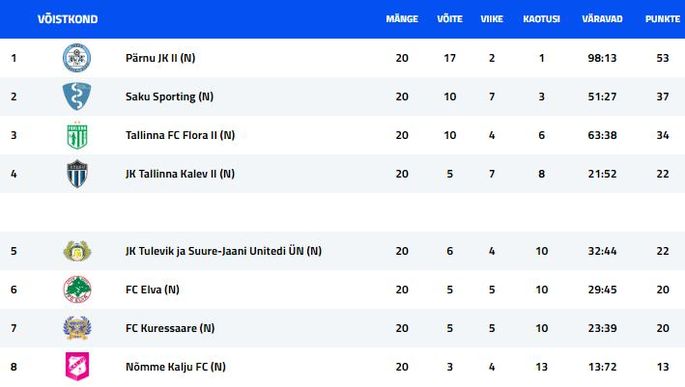
Task: Select the Tallinna FC Flora II green crest
Action: coord(77,135)
